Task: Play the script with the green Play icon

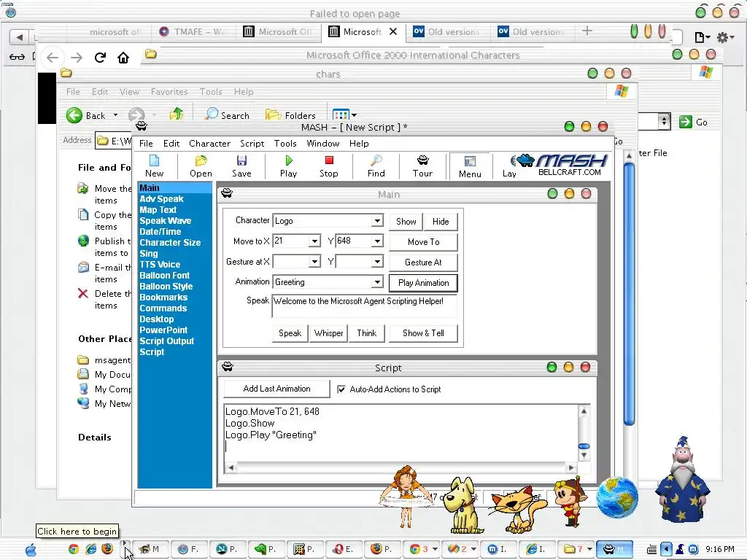Action: tap(288, 166)
